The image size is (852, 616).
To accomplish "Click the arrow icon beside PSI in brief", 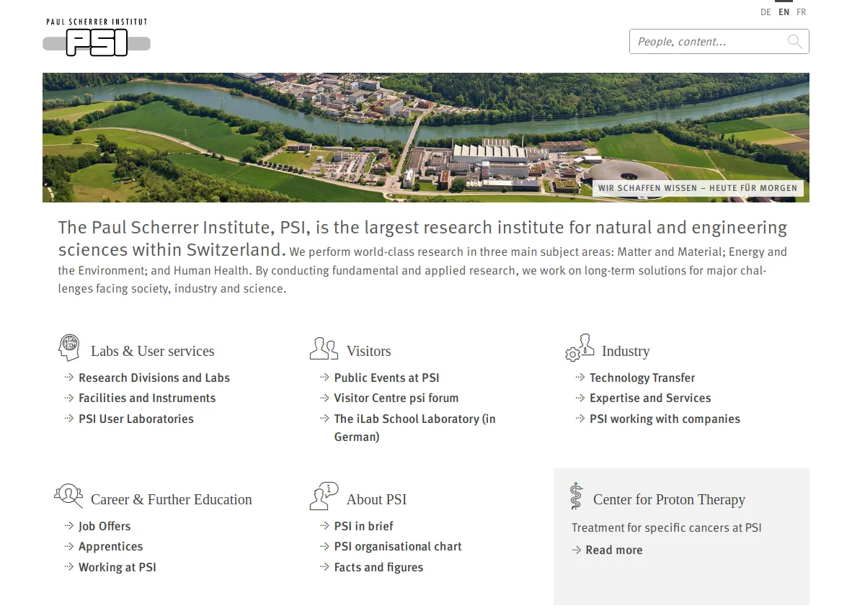I will click(324, 526).
